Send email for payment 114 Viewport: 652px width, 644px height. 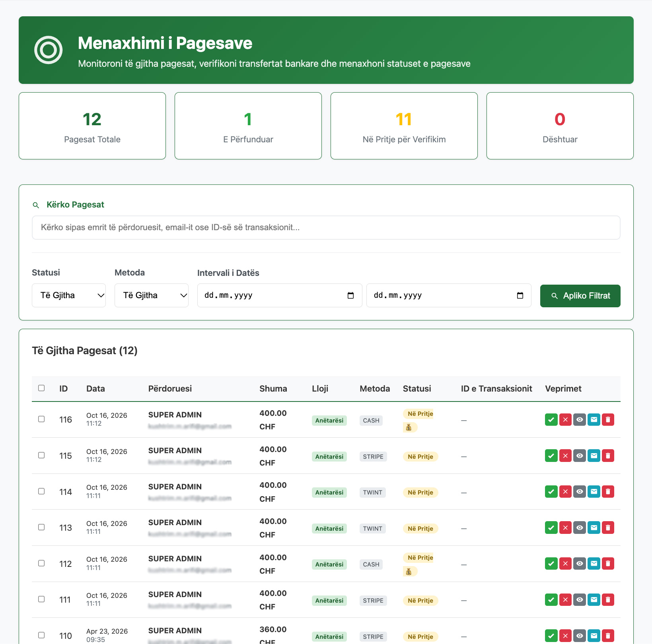coord(594,492)
